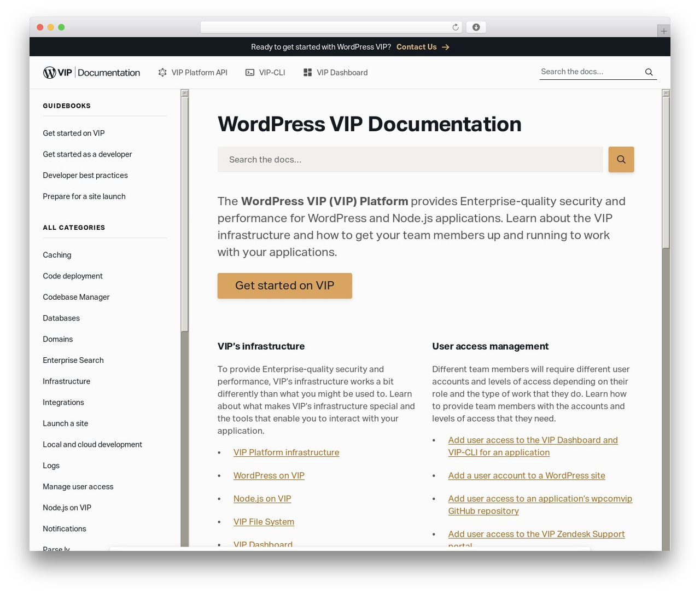Select Local and cloud development category
The width and height of the screenshot is (700, 593).
click(92, 444)
